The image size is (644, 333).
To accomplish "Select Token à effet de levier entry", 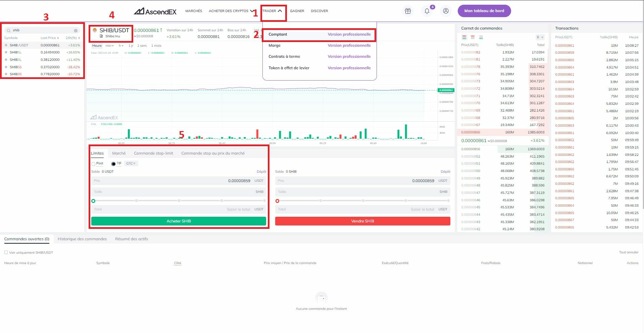I will click(289, 68).
